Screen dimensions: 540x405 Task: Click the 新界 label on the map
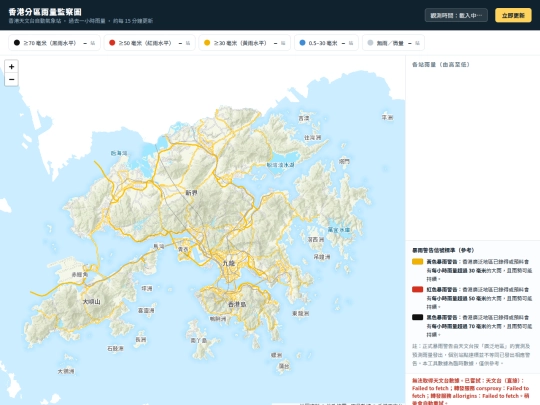tap(191, 193)
